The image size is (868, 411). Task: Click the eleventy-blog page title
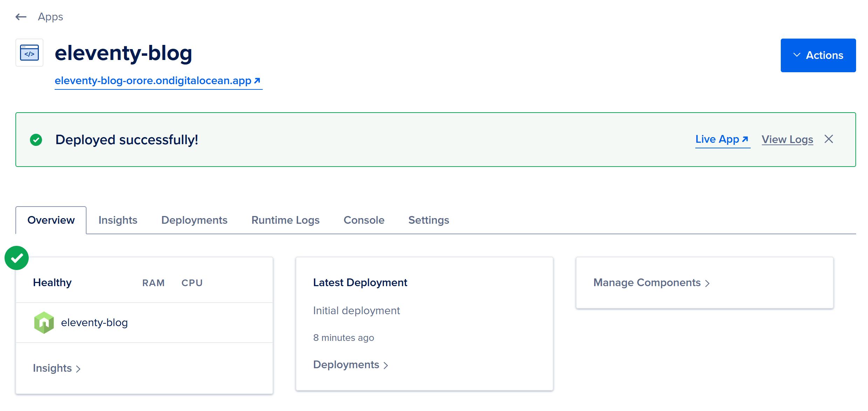coord(123,53)
